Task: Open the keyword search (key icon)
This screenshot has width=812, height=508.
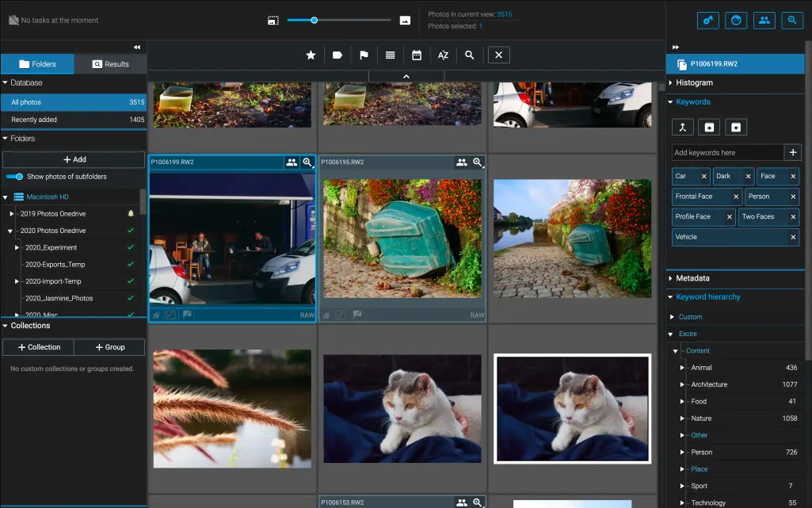Action: [707, 20]
